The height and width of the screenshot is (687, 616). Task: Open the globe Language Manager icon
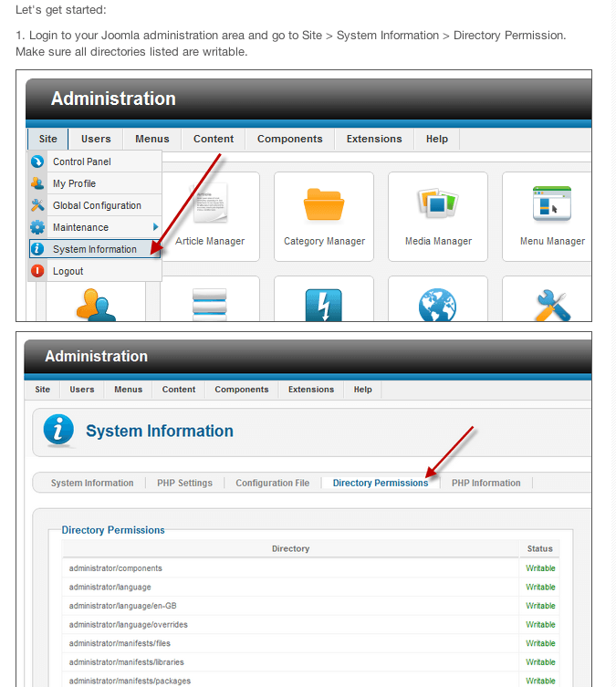438,306
